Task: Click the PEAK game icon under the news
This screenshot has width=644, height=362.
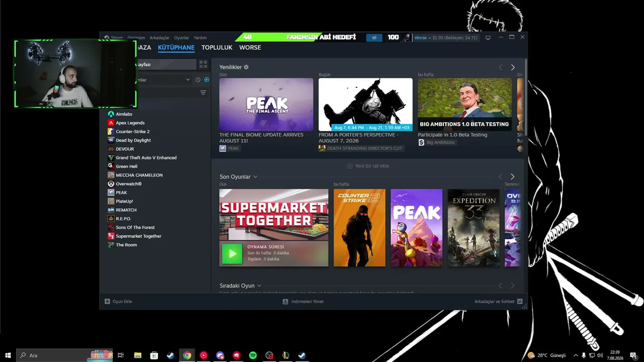Action: click(223, 148)
